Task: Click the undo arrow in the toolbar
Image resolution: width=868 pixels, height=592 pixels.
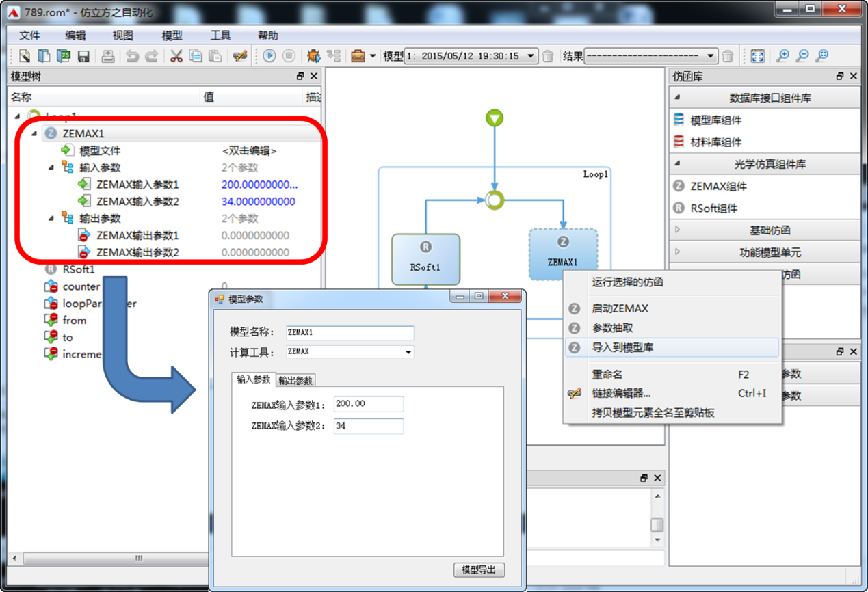Action: 132,56
